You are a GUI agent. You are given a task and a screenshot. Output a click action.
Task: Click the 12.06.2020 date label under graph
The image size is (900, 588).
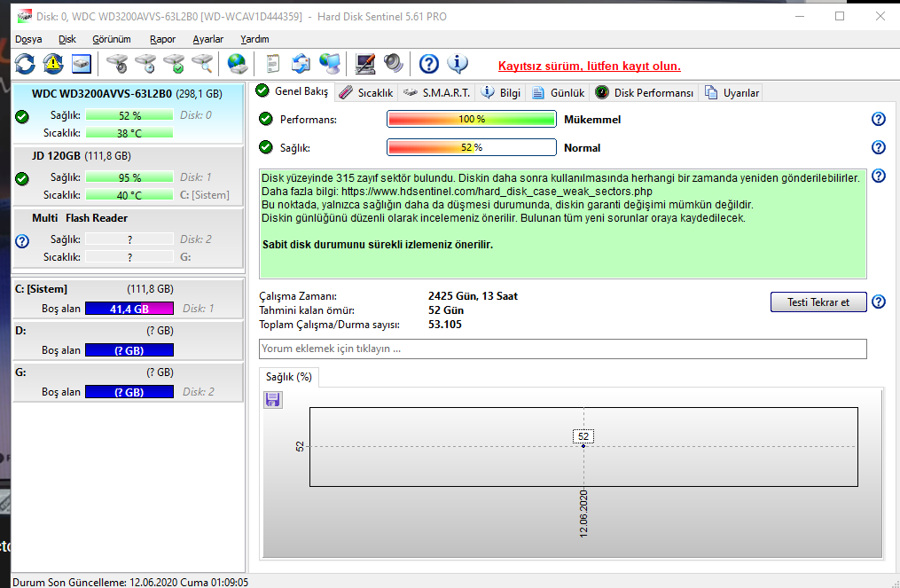click(x=583, y=514)
